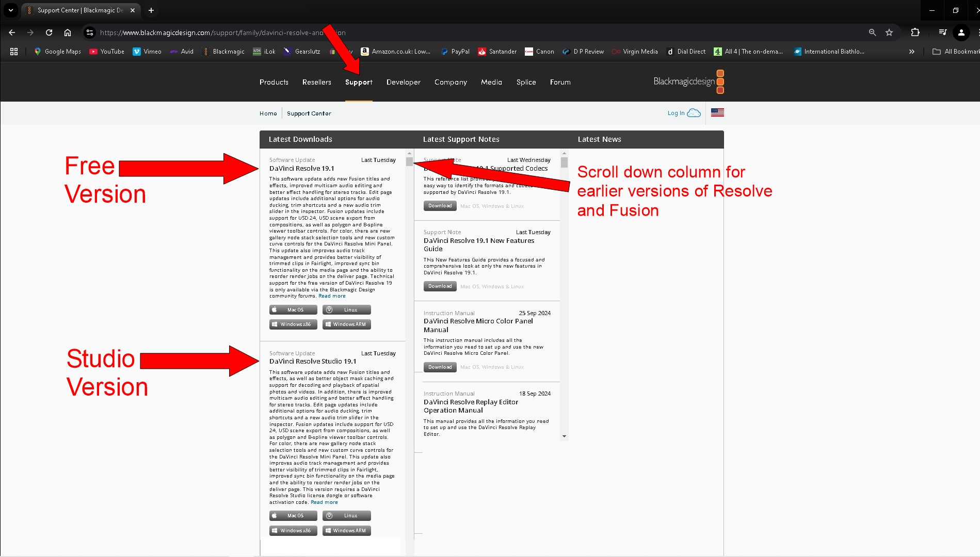Click the Blackmagicdesign logo
980x557 pixels.
click(688, 81)
